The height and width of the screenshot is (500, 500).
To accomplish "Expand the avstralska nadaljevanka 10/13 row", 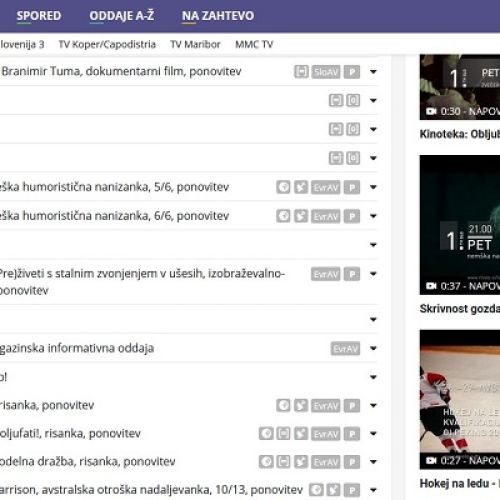I will pyautogui.click(x=373, y=490).
